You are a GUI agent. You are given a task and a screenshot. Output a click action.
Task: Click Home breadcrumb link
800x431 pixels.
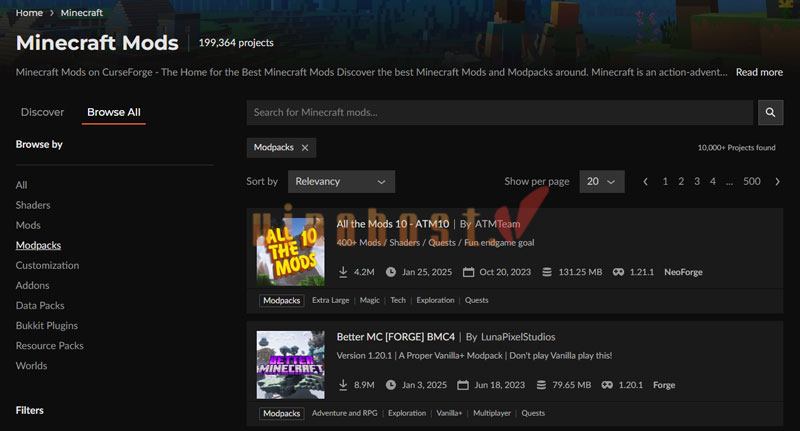click(29, 13)
